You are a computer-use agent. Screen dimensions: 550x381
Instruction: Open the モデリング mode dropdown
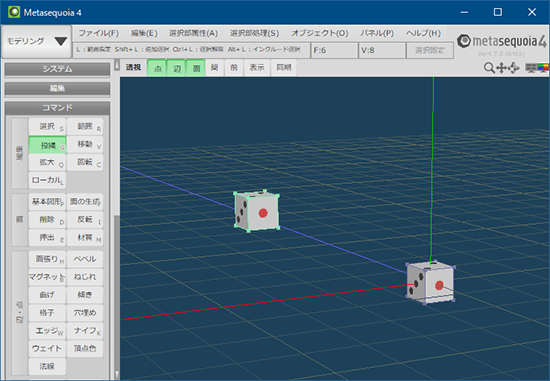tap(36, 41)
